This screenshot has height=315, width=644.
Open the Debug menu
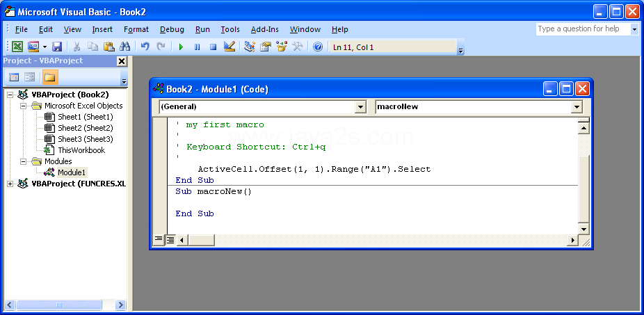point(172,29)
